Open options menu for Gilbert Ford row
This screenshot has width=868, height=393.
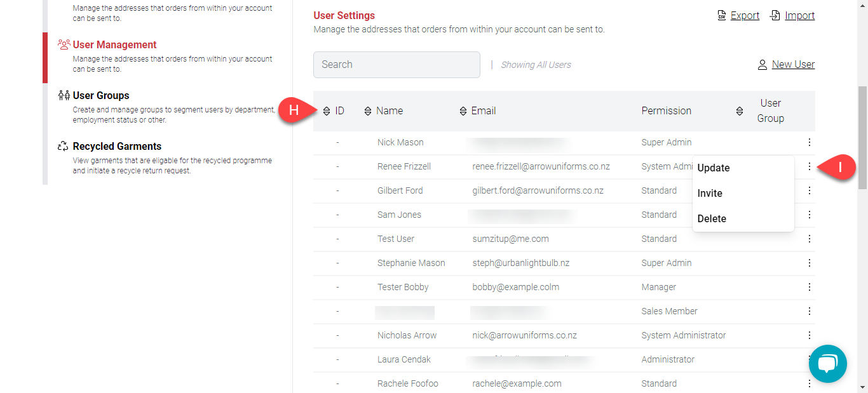tap(809, 190)
